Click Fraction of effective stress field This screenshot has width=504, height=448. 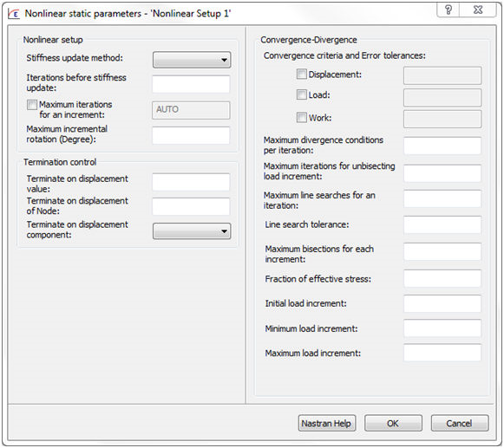(442, 278)
